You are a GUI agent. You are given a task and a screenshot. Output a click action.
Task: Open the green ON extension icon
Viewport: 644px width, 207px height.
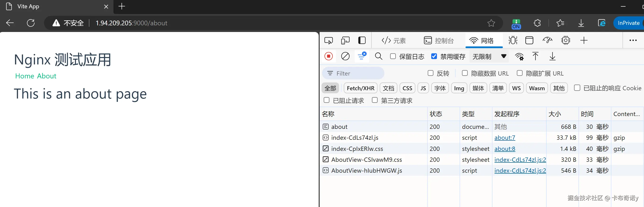click(516, 24)
